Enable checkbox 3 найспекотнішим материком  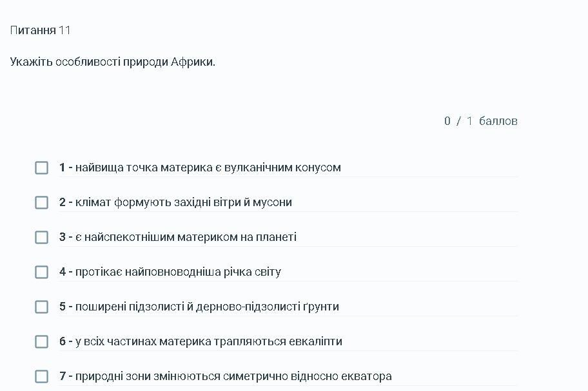42,238
